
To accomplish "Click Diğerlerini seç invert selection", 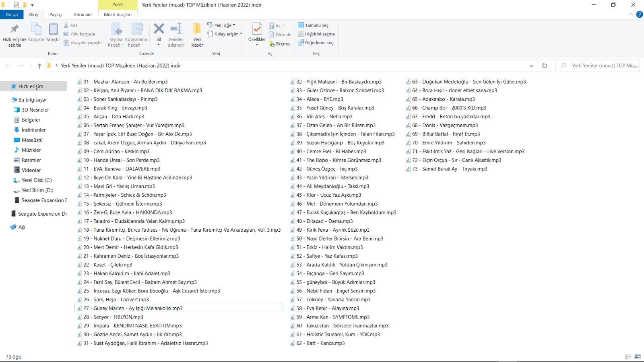I will tap(316, 43).
